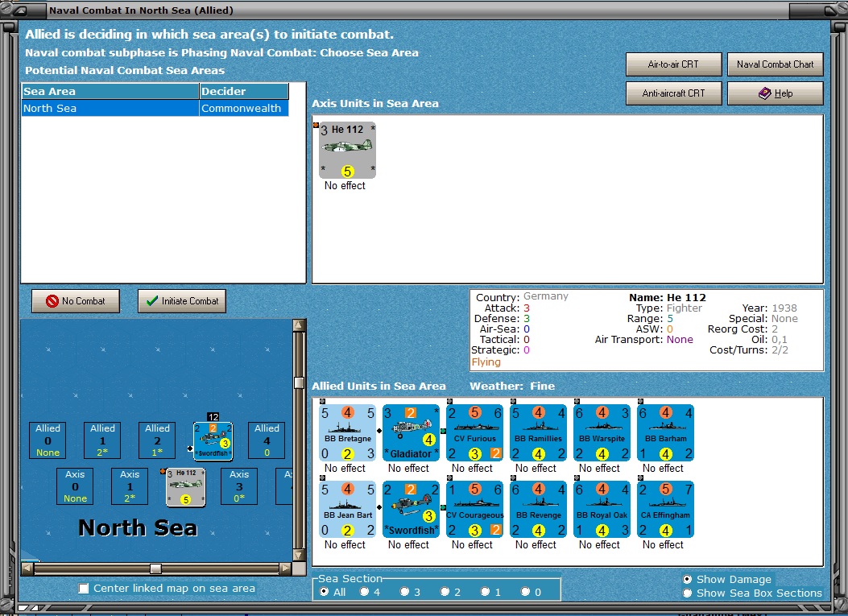Select the CV Courageous carrier counter
The image size is (848, 616).
click(475, 510)
